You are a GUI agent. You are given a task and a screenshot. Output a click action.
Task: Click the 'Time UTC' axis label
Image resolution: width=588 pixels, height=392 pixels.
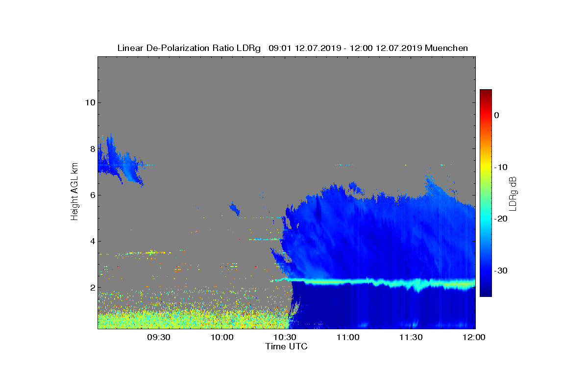287,346
